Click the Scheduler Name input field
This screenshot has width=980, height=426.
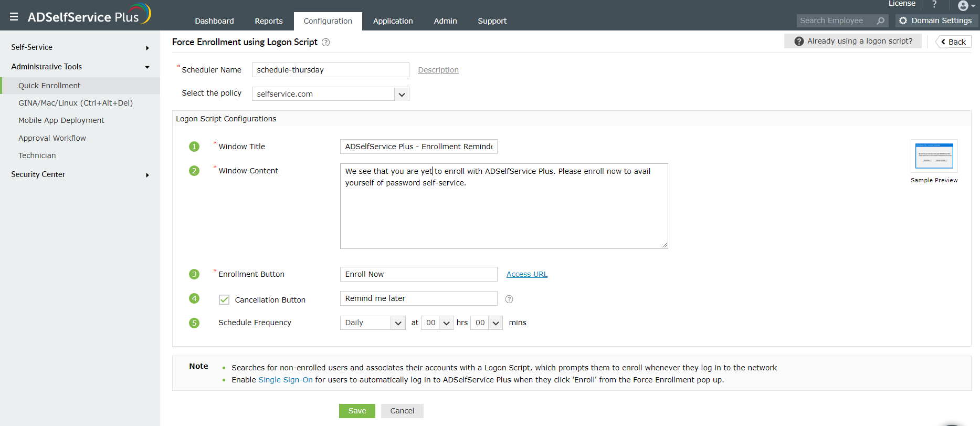(x=331, y=70)
